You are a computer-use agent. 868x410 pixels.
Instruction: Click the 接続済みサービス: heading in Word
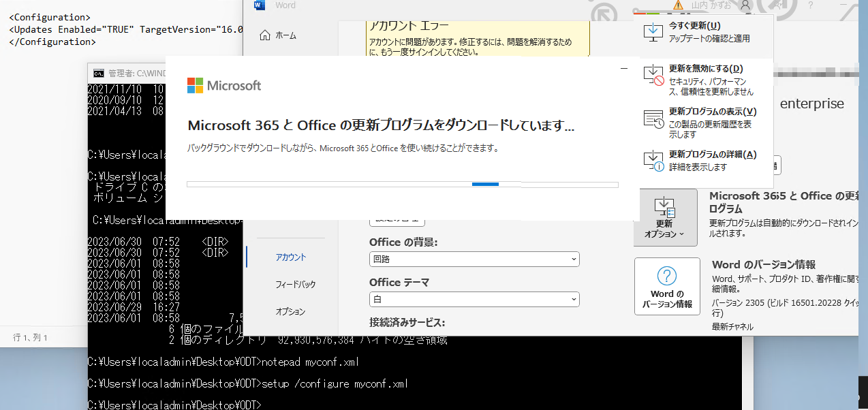click(x=407, y=322)
